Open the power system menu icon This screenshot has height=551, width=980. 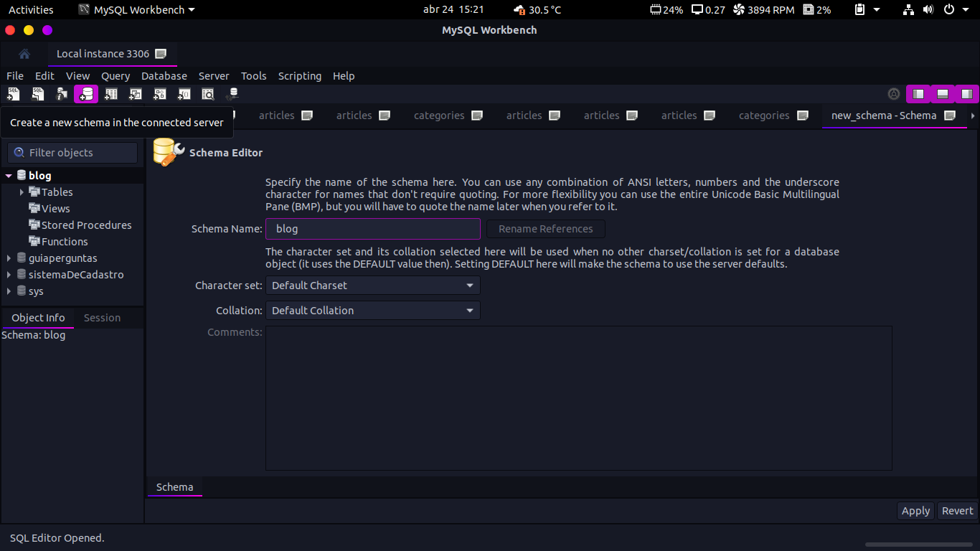[x=949, y=10]
